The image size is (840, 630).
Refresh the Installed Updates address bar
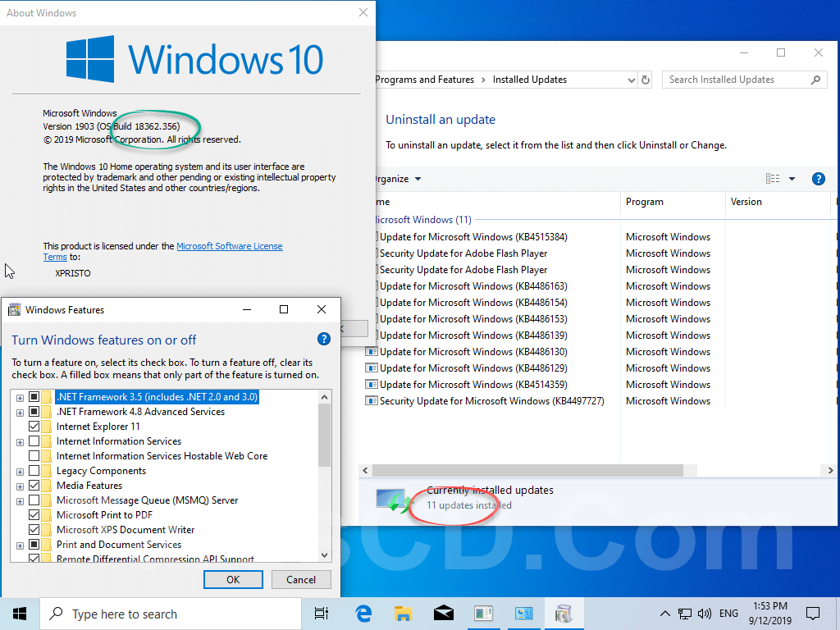point(646,80)
